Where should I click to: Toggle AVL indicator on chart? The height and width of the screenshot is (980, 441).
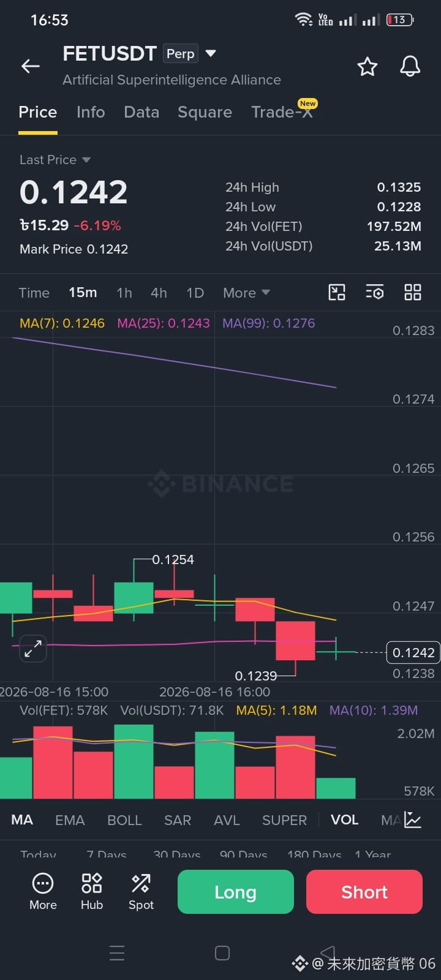click(x=227, y=820)
